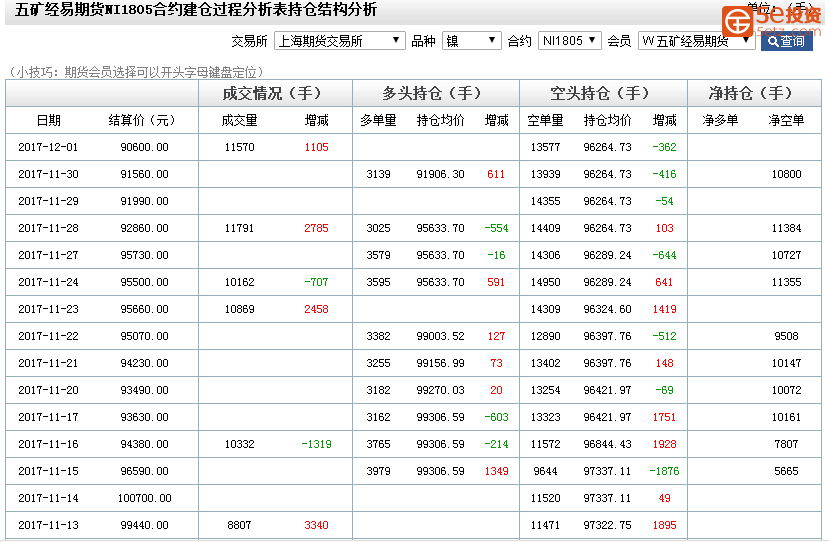Select date cell 2017-12-01
This screenshot has height=542, width=829.
click(48, 147)
